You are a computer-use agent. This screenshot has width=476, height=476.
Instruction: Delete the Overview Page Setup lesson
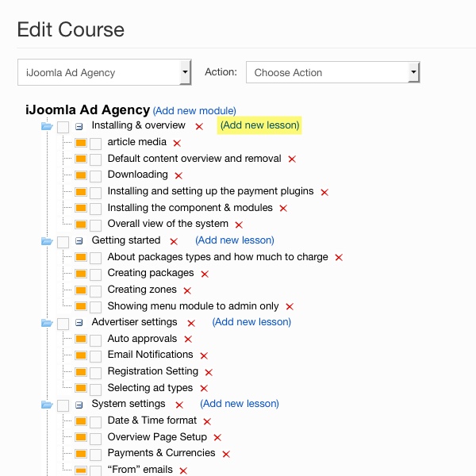coord(217,437)
